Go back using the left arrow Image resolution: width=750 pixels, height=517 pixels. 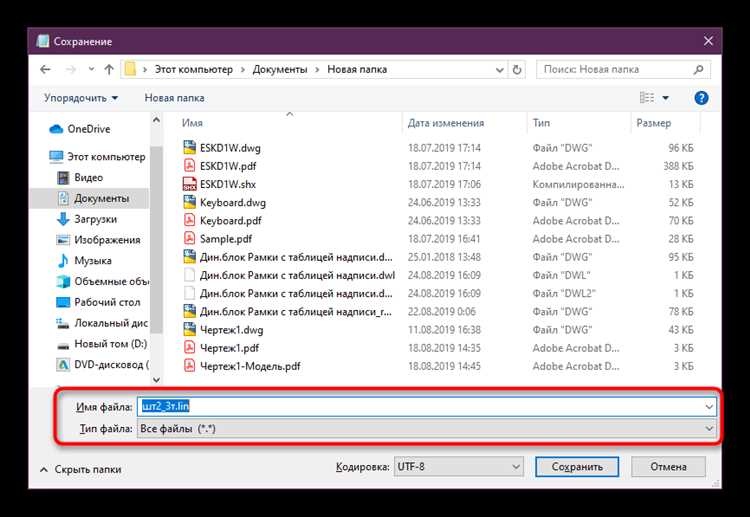coord(45,69)
